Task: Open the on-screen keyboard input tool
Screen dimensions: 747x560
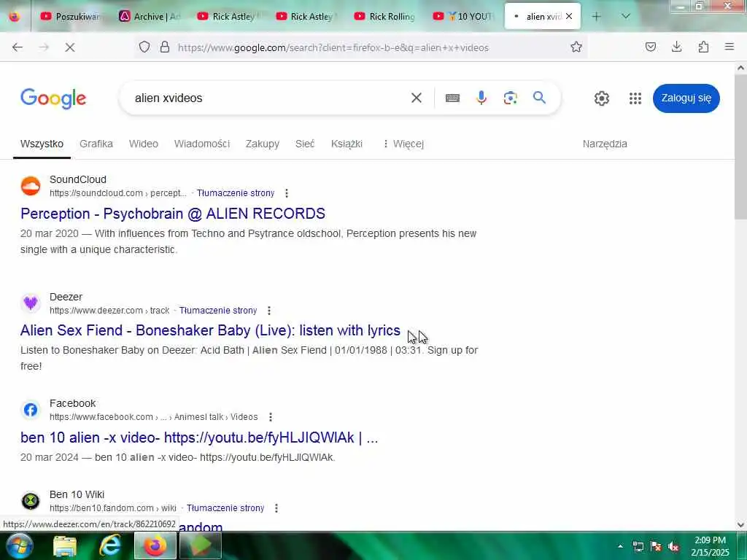Action: [x=452, y=98]
